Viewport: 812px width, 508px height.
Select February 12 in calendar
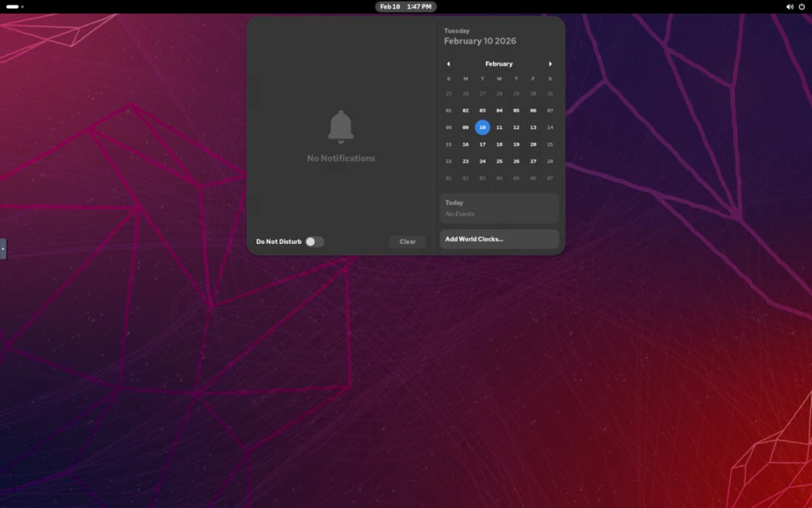517,127
